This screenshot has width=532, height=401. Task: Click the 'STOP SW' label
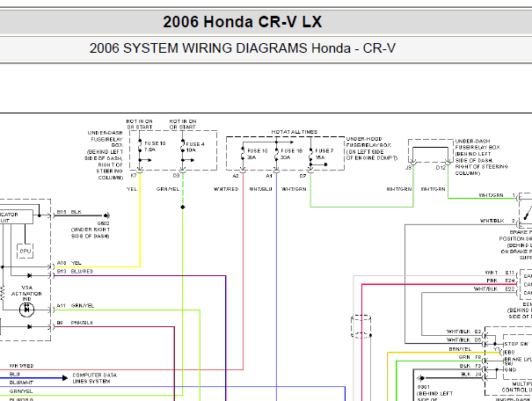pyautogui.click(x=516, y=344)
